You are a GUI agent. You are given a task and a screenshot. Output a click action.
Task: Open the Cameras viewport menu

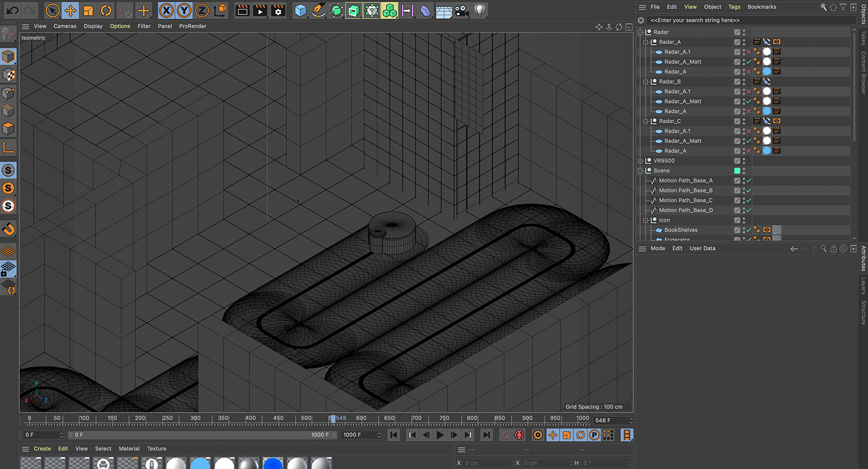(65, 26)
